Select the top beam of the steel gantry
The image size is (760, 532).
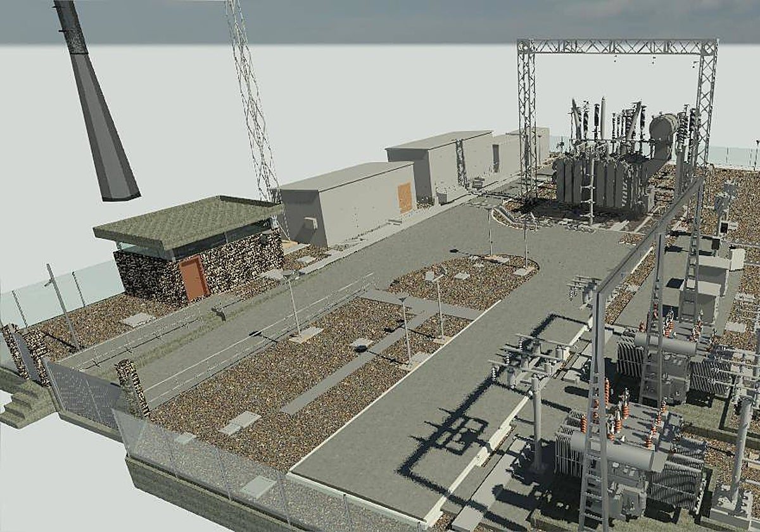pyautogui.click(x=617, y=46)
